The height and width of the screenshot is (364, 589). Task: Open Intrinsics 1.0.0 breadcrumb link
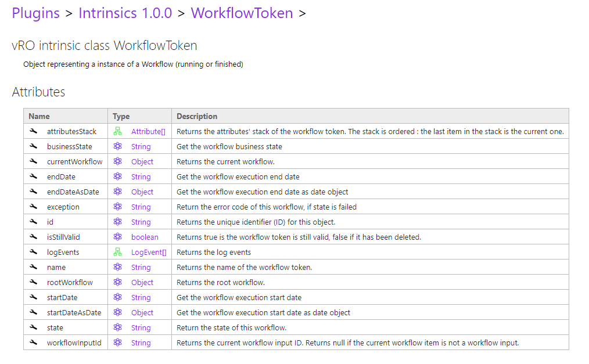pos(125,13)
